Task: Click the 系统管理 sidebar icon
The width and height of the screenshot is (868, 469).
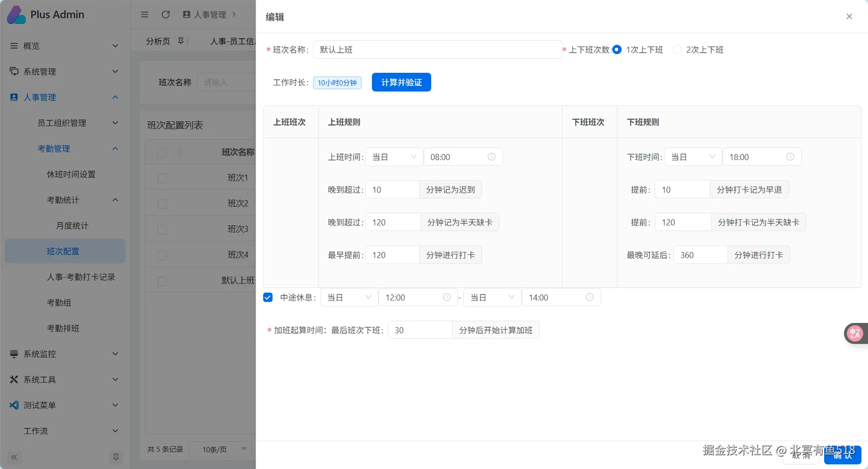Action: (14, 71)
